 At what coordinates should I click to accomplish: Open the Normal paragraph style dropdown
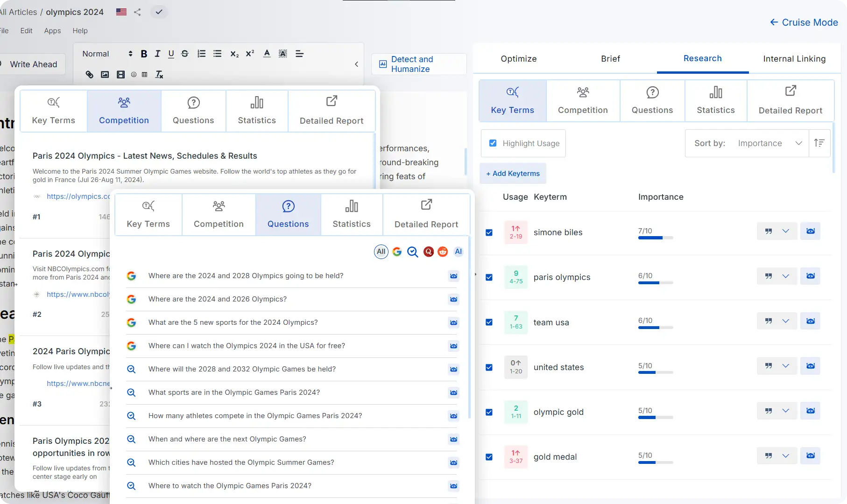click(x=107, y=54)
